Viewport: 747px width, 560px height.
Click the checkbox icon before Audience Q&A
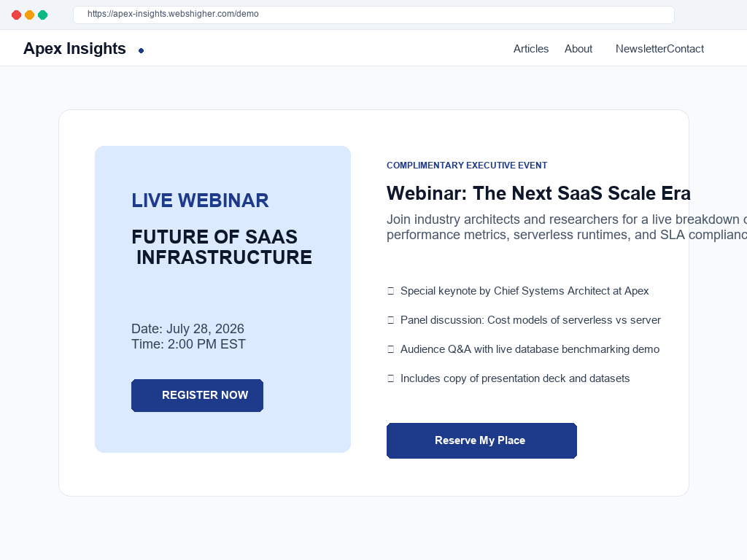pos(391,349)
